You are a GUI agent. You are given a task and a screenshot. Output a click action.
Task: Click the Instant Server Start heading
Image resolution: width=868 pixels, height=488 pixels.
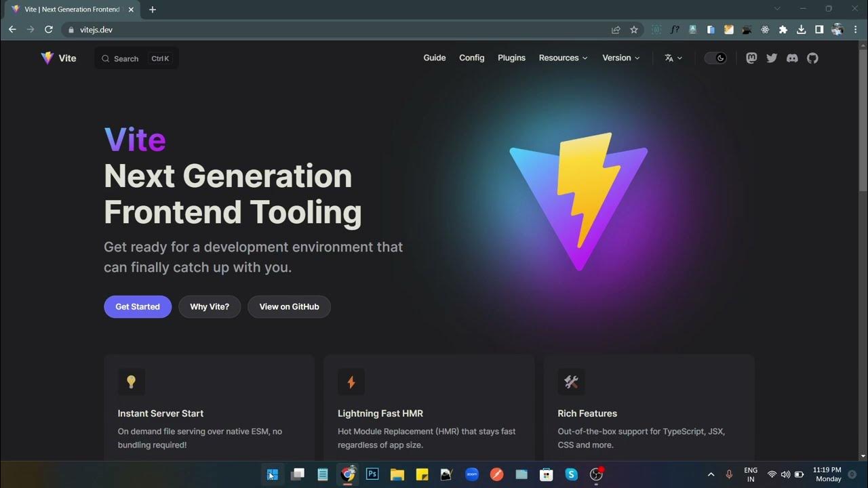tap(161, 413)
